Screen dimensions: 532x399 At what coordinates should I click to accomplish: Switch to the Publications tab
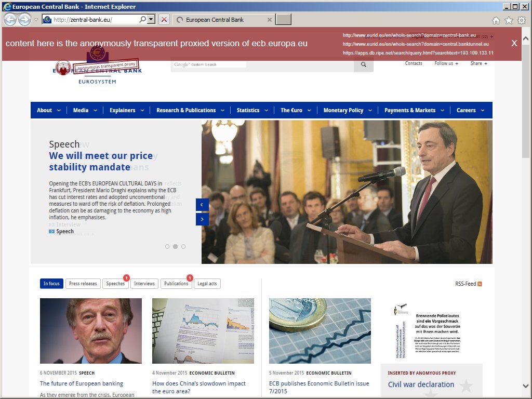tap(176, 284)
